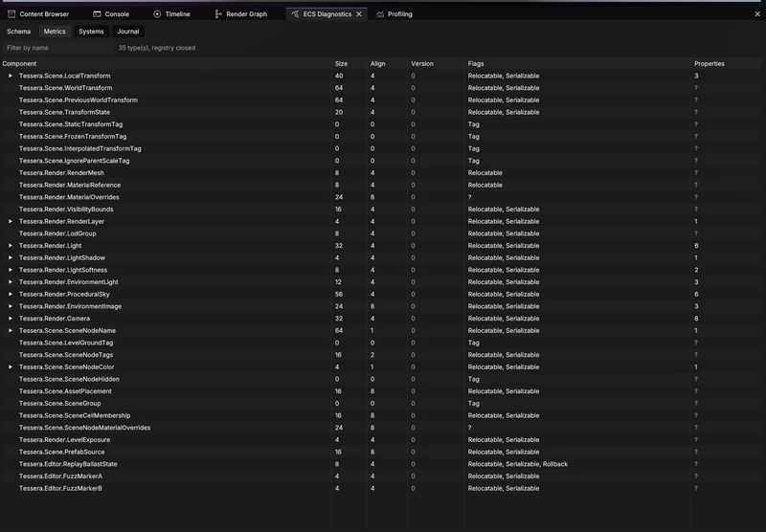Expand Tessera.Scene.SceneNodeName row

[11, 330]
